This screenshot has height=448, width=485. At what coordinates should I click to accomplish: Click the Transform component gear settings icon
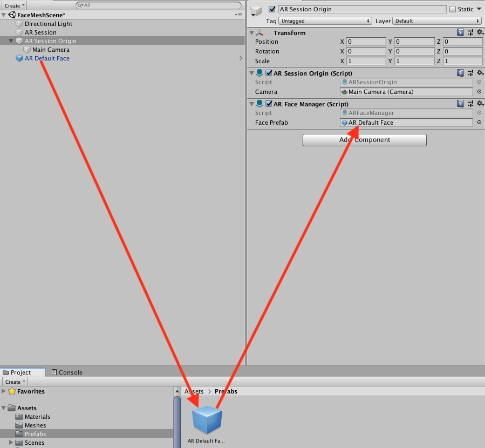[479, 33]
